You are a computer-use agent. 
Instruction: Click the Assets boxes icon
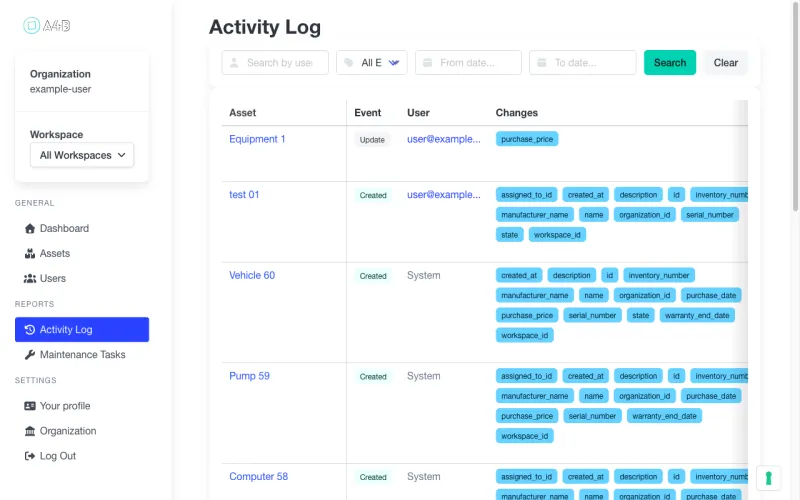coord(30,253)
